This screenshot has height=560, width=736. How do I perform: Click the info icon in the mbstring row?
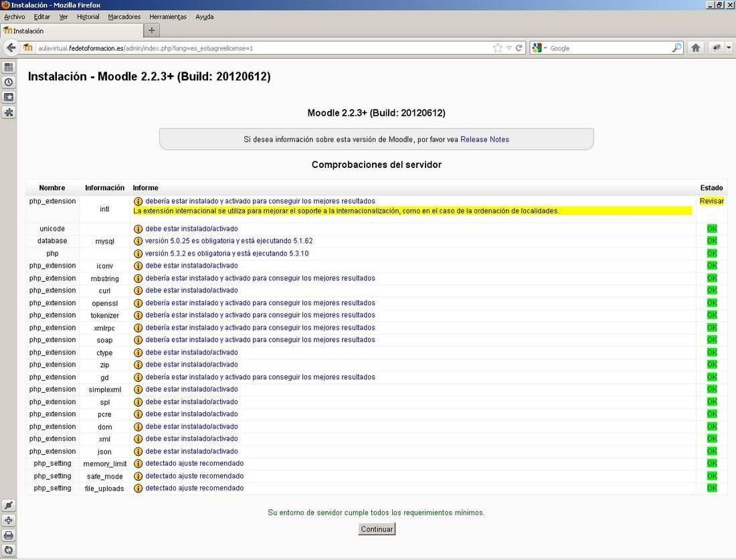pos(138,278)
